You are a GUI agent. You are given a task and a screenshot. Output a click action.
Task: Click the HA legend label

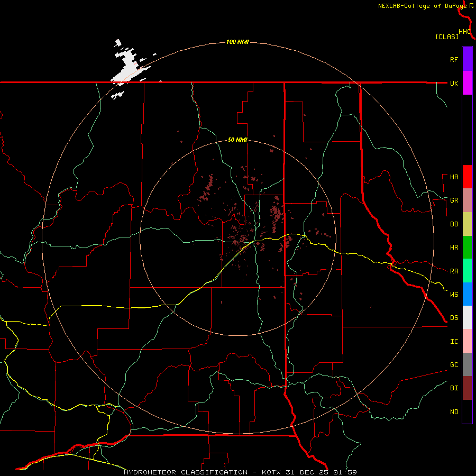click(454, 177)
